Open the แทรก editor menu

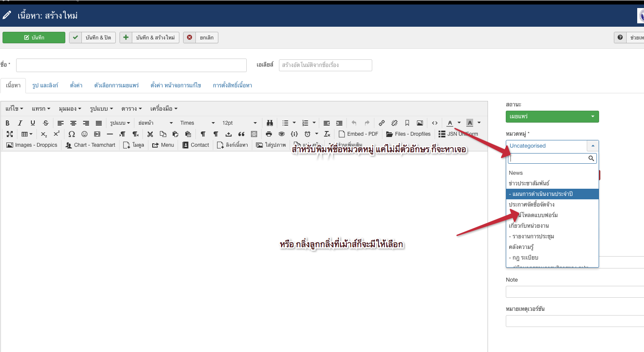coord(41,109)
